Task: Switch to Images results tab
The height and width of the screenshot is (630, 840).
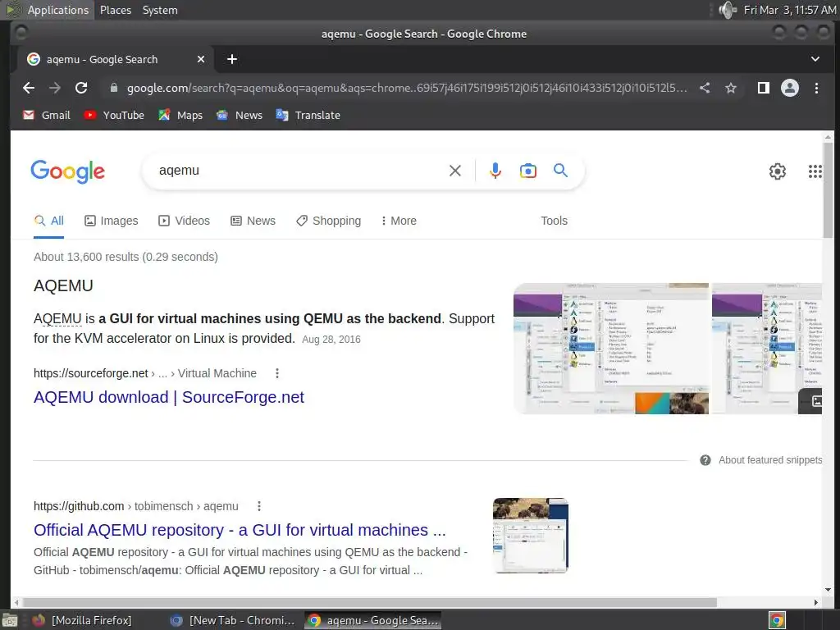Action: click(x=112, y=221)
